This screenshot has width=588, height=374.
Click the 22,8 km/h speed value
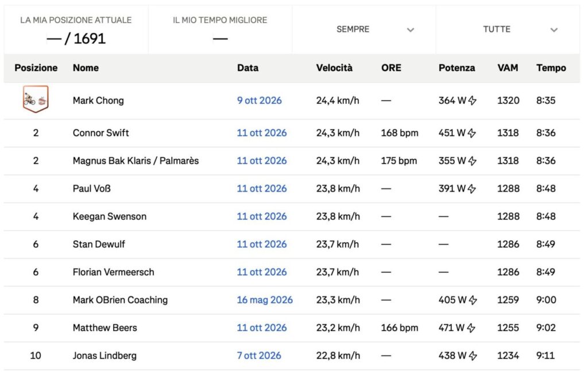coord(338,356)
